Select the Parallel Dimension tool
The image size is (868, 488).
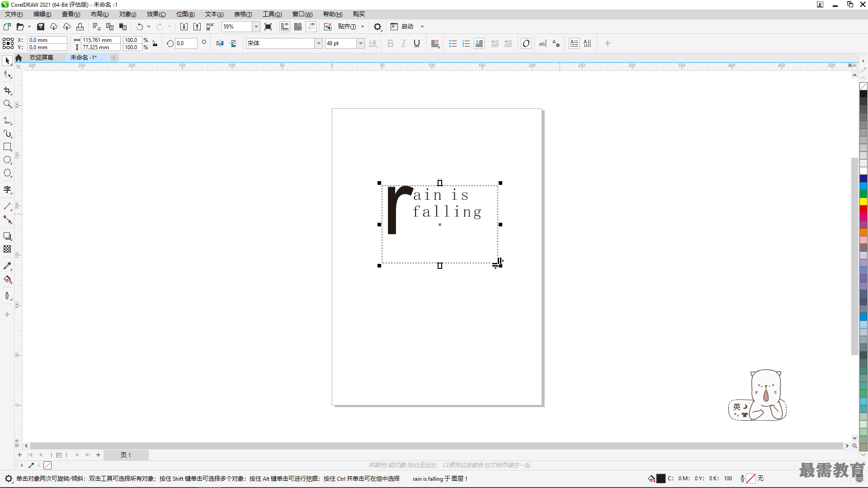pyautogui.click(x=7, y=206)
